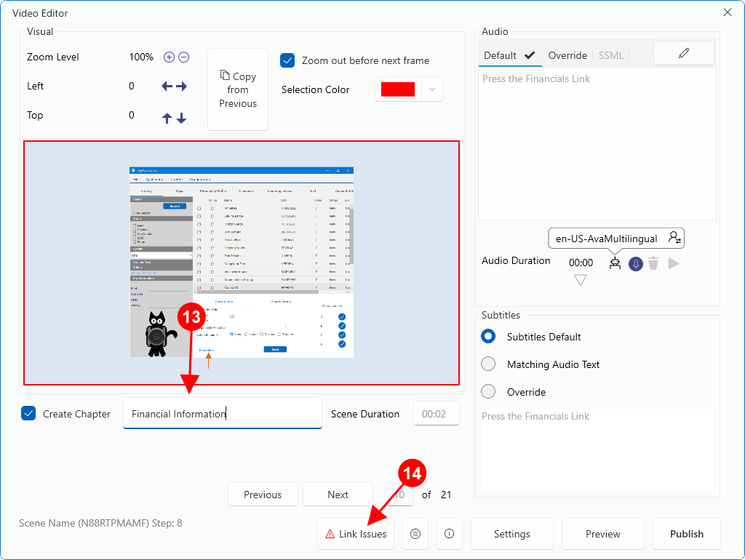Open the list menu icon beside Link Issues
745x560 pixels.
coord(415,534)
